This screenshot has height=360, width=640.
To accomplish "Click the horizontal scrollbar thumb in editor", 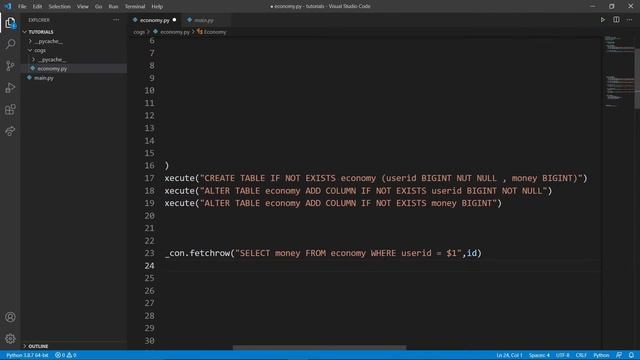I will point(320,347).
